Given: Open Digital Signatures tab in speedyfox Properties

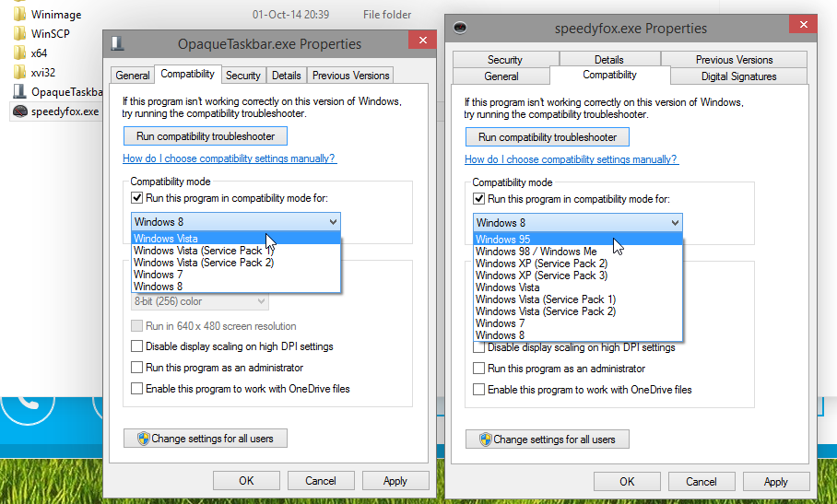Looking at the screenshot, I should 738,76.
